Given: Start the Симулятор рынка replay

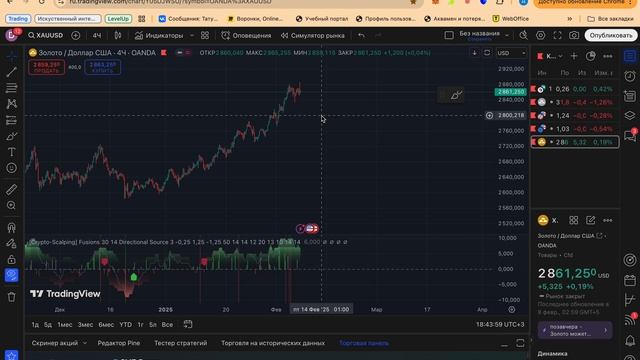Looking at the screenshot, I should point(313,36).
